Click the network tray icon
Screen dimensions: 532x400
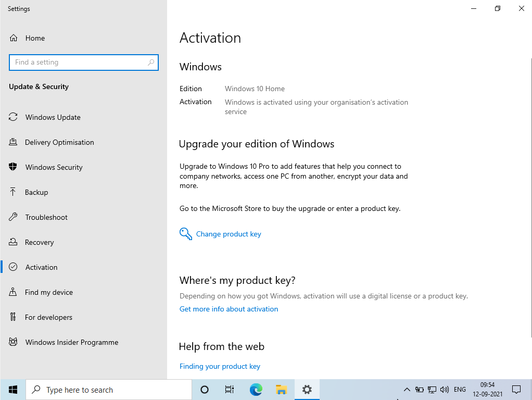[432, 390]
